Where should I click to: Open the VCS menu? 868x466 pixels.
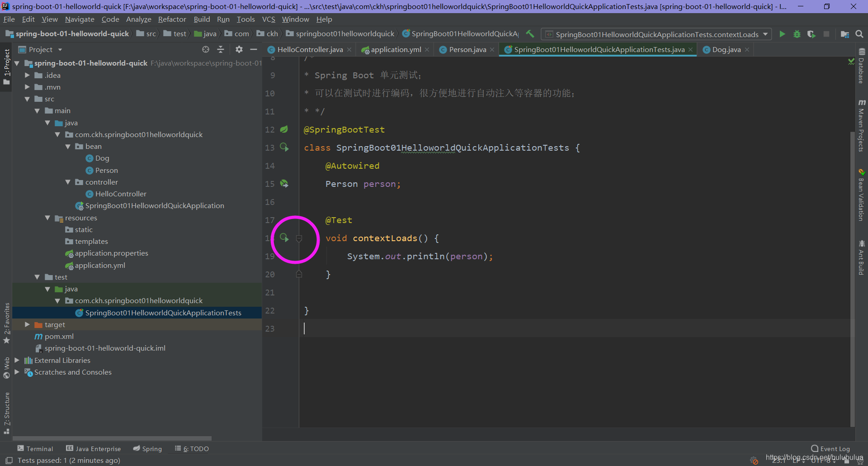pyautogui.click(x=269, y=19)
